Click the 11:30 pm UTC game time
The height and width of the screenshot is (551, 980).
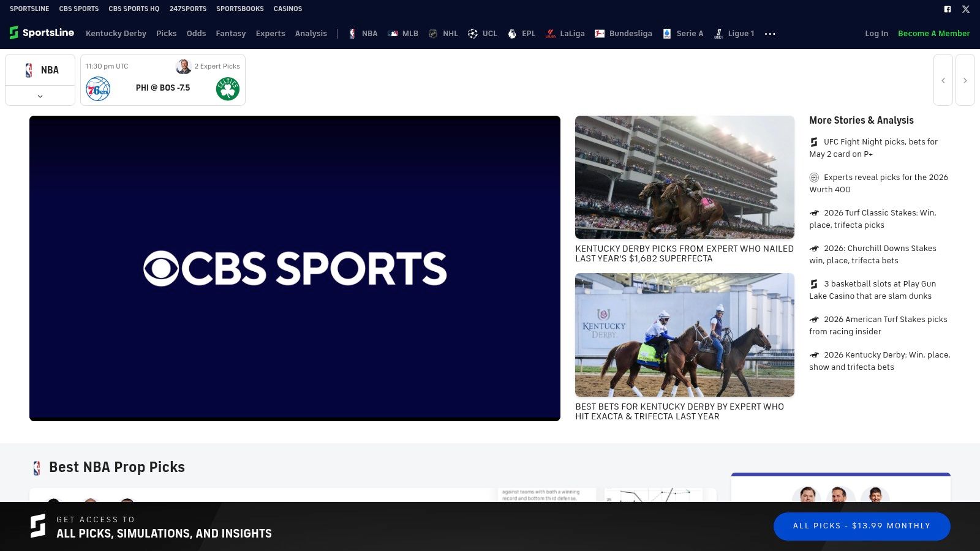point(107,66)
